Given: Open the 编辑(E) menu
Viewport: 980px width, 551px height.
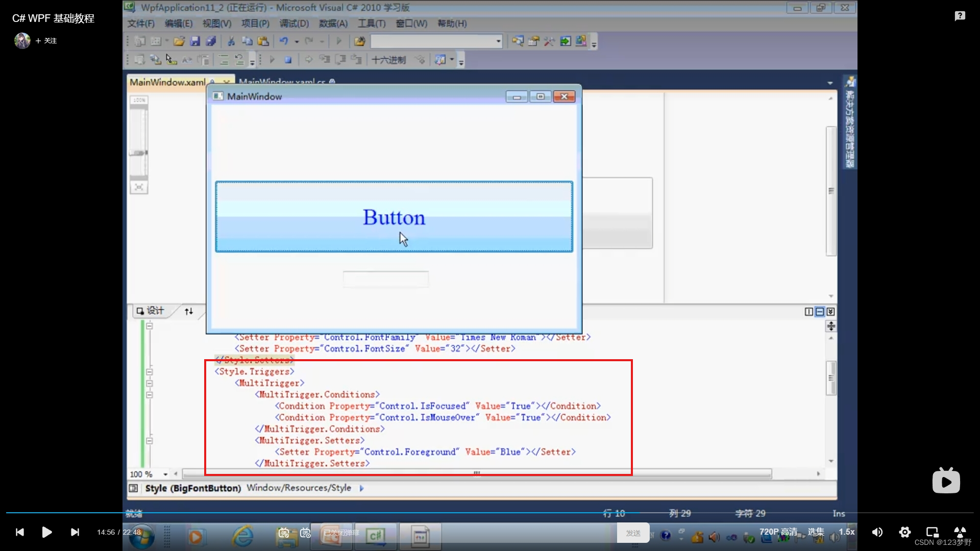Looking at the screenshot, I should pos(179,23).
